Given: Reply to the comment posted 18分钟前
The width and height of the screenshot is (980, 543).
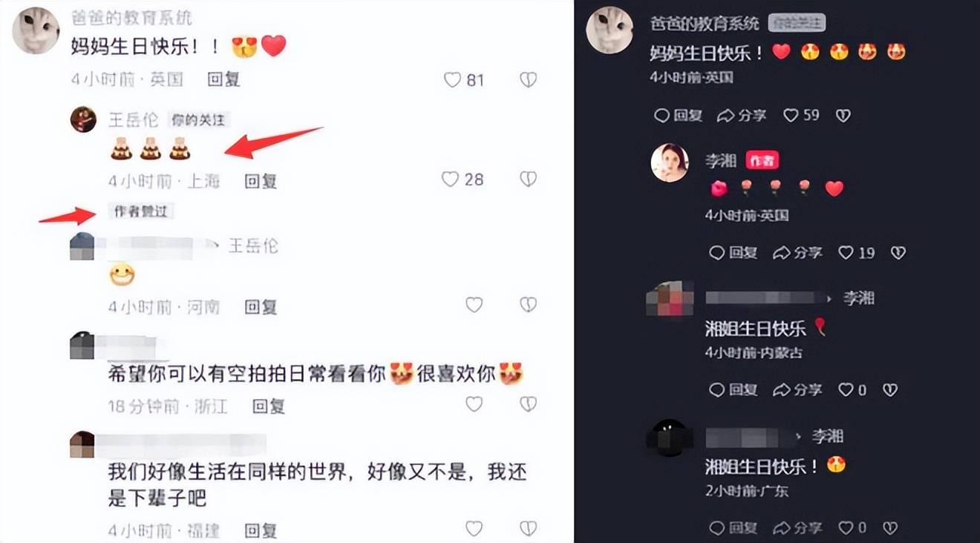Looking at the screenshot, I should click(x=269, y=406).
